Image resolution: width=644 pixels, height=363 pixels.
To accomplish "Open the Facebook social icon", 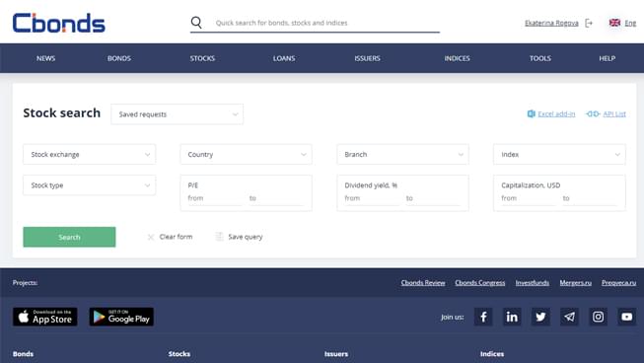I will click(483, 317).
